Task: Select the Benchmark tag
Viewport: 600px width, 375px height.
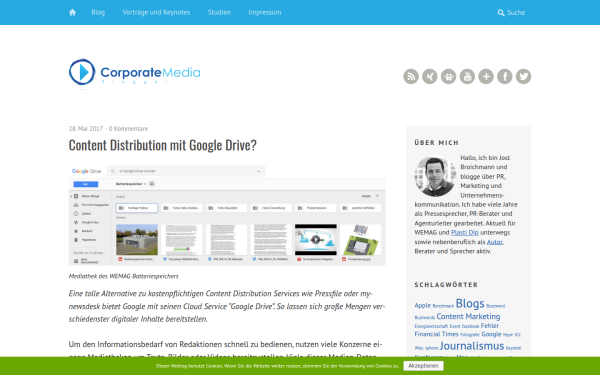Action: click(443, 306)
